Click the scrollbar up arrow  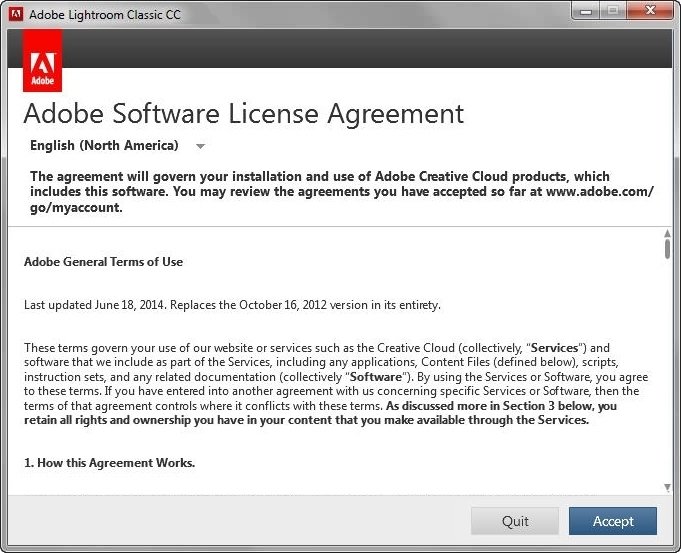pyautogui.click(x=667, y=233)
